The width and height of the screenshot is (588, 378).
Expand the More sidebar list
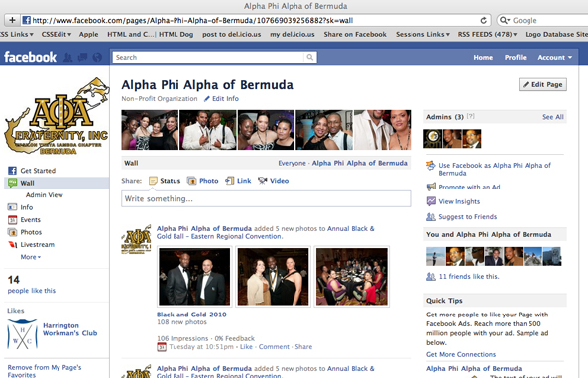click(31, 257)
